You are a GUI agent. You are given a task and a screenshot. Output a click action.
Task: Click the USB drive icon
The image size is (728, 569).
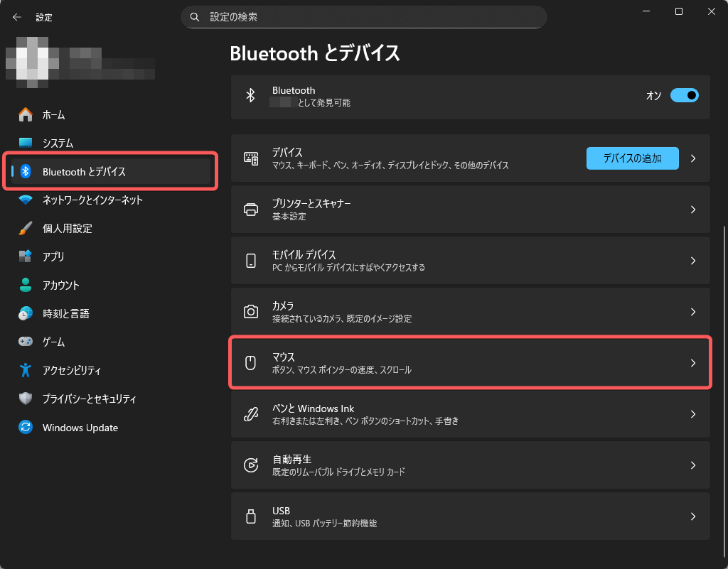(x=251, y=516)
